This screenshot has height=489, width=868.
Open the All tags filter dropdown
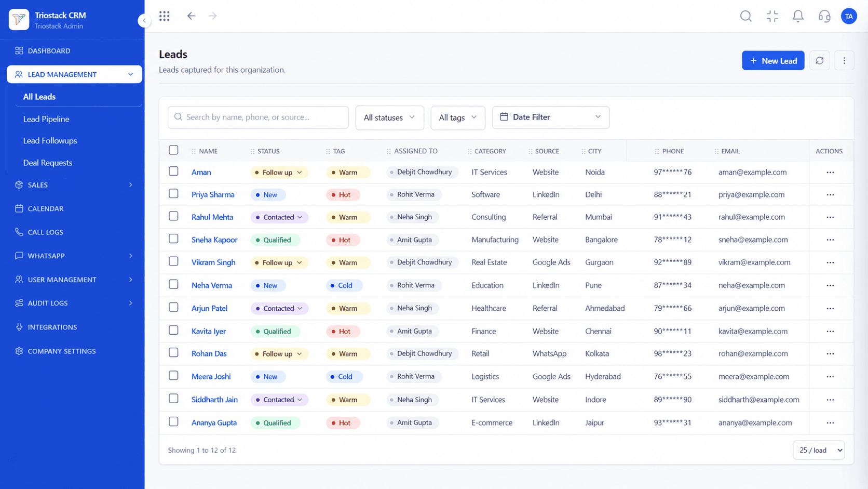click(458, 117)
